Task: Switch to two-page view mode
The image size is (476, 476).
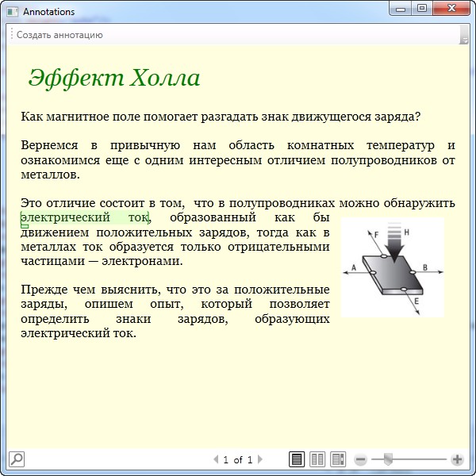Action: click(x=317, y=459)
